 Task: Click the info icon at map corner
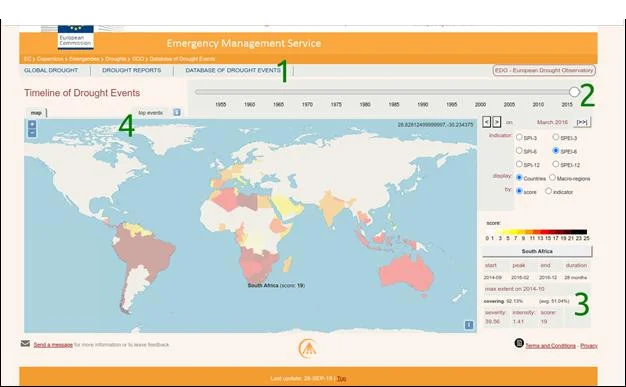469,325
